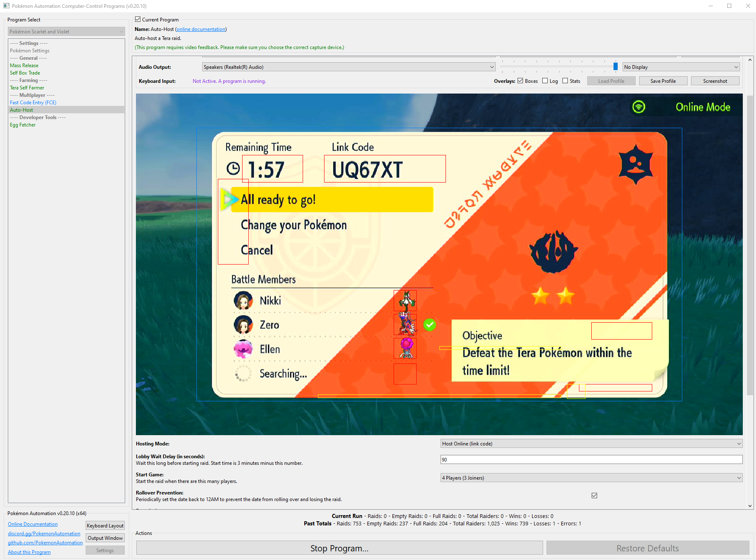Click the Remaining Time clock icon
Viewport: 756px width, 560px height.
coord(233,169)
